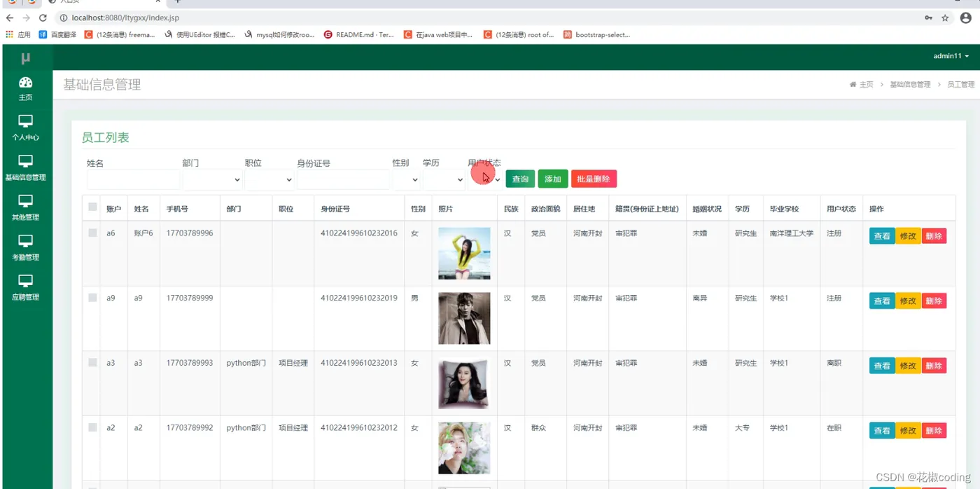Click the red 批量删除 button

tap(594, 179)
